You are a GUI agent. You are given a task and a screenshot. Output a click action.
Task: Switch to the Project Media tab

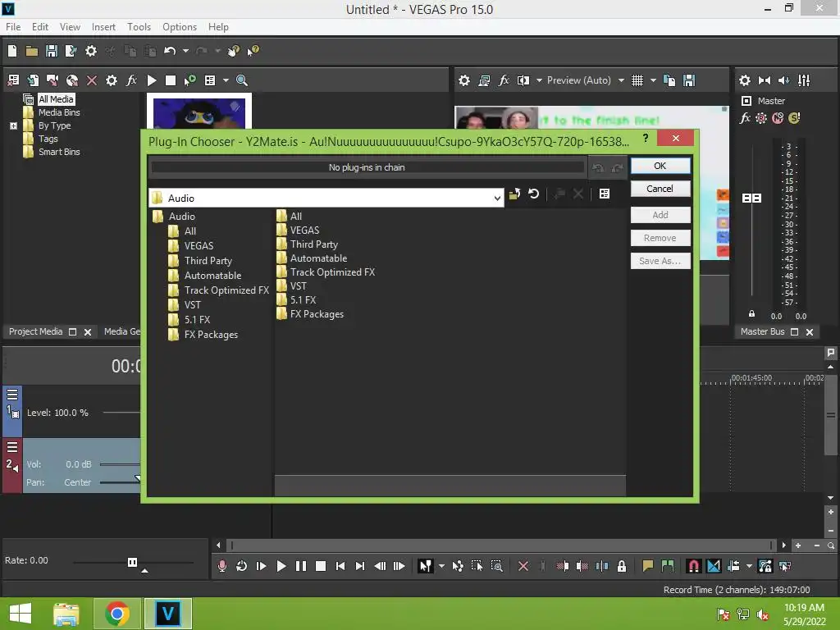(x=36, y=331)
